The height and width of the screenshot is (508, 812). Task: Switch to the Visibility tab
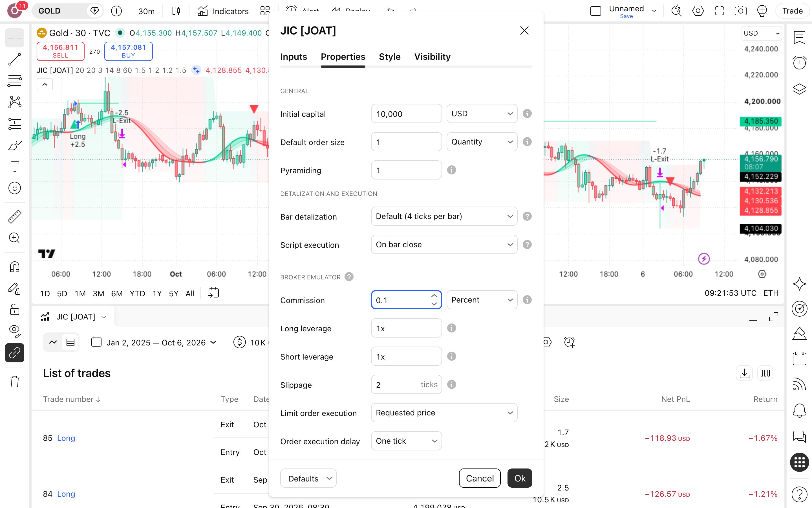(x=432, y=57)
